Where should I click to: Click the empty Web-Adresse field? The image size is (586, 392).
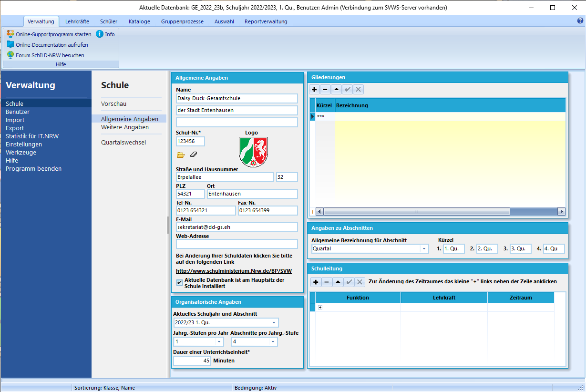click(x=237, y=244)
